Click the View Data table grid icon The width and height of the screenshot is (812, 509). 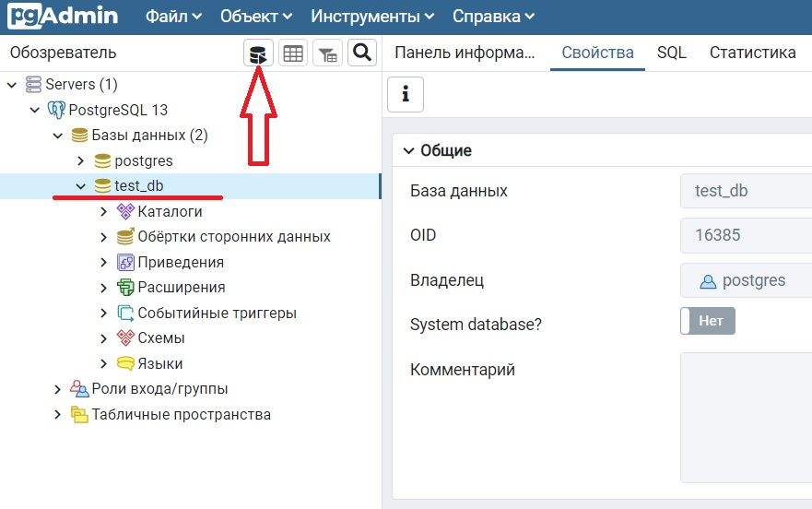click(x=293, y=53)
